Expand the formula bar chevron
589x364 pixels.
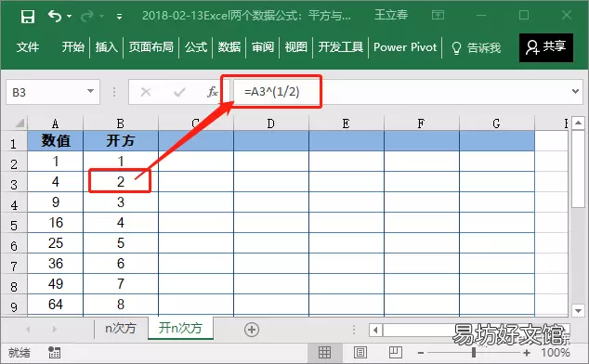point(575,91)
